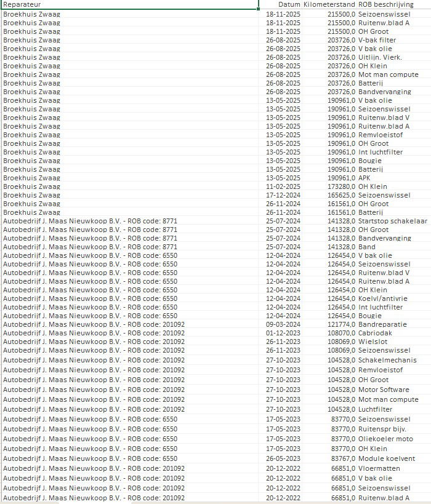The width and height of the screenshot is (431, 504).
Task: Select the Module koelvent cell
Action: [x=393, y=458]
